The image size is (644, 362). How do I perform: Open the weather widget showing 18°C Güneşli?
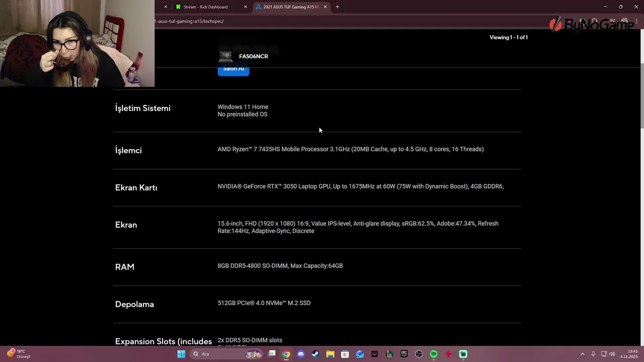point(19,354)
